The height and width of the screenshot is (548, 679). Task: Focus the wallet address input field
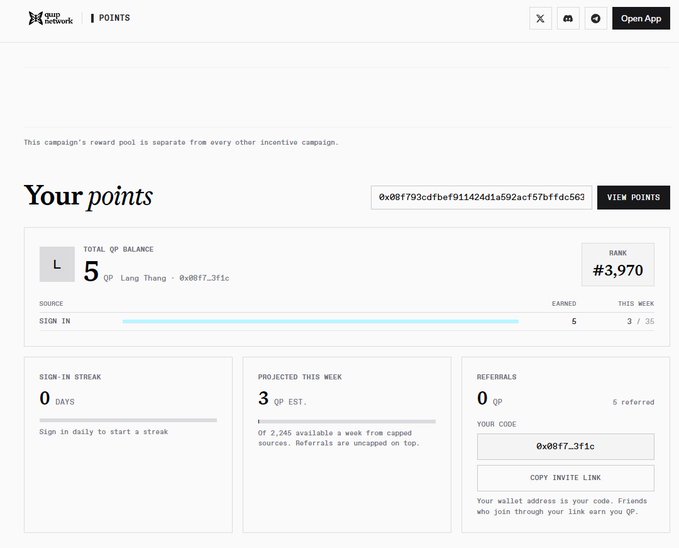point(482,198)
